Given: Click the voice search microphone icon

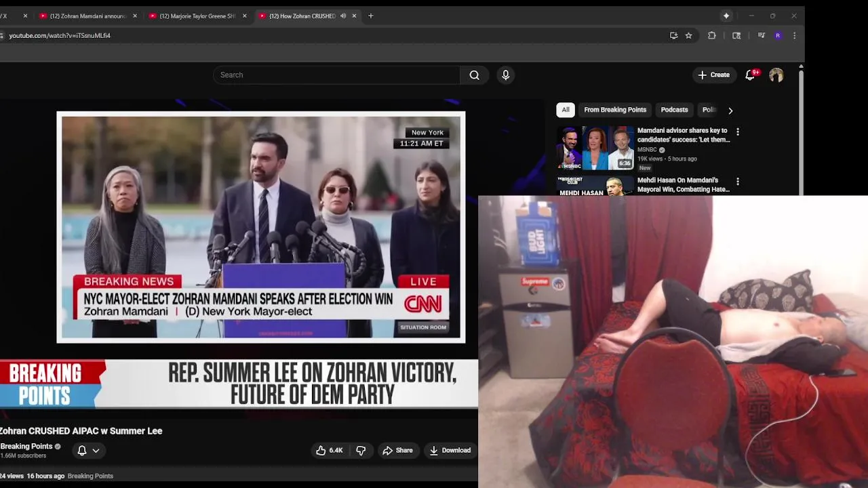Looking at the screenshot, I should click(x=505, y=75).
